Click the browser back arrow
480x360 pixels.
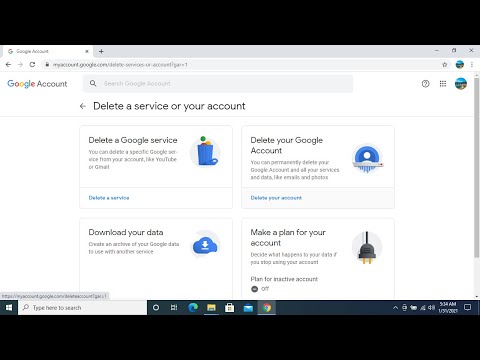8,65
